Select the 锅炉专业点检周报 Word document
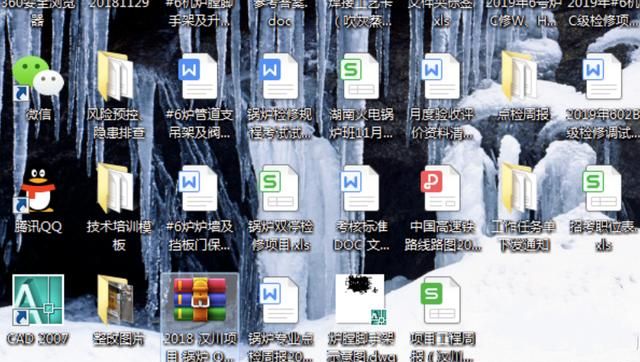 [279, 300]
